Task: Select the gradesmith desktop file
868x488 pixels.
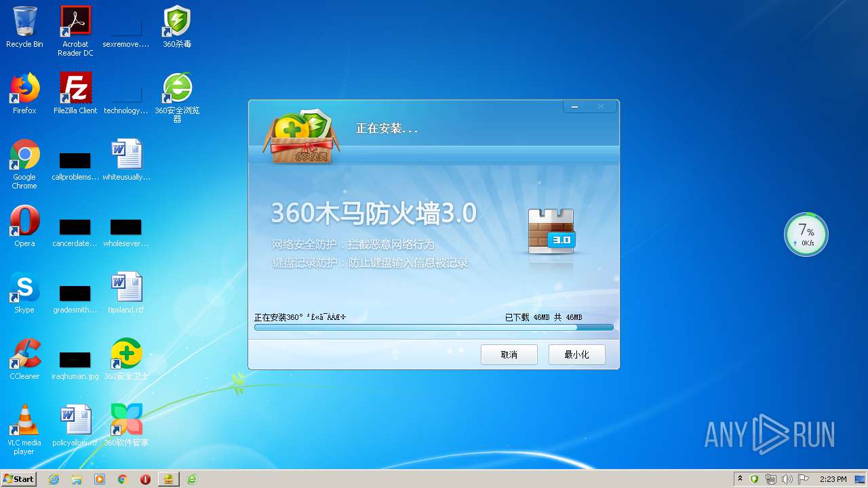Action: pos(75,298)
